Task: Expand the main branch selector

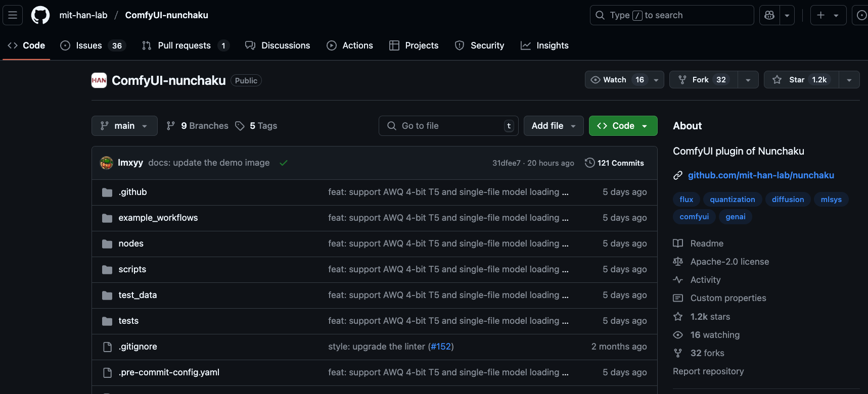Action: (x=124, y=126)
